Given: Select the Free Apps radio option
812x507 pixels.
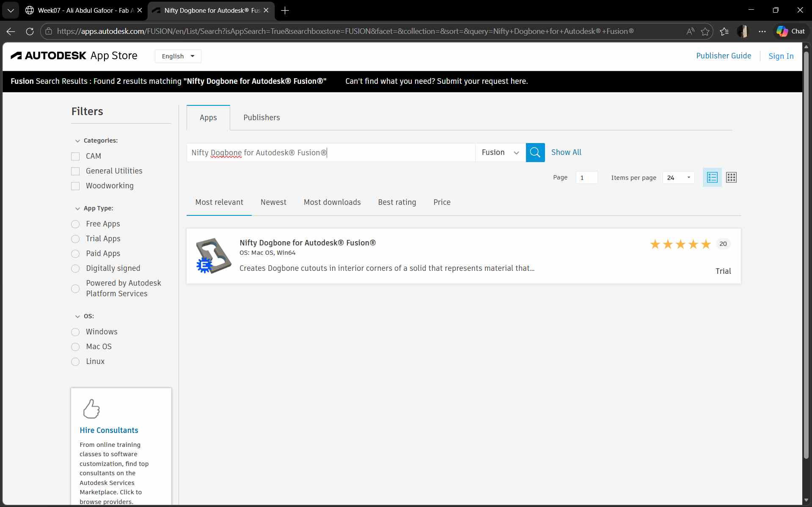Looking at the screenshot, I should 75,224.
